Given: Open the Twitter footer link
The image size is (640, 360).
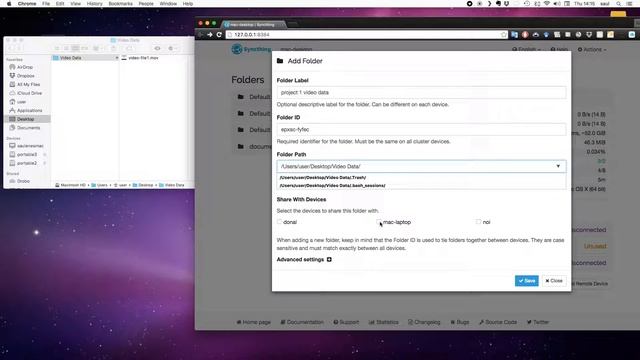Looking at the screenshot, I should 538,322.
